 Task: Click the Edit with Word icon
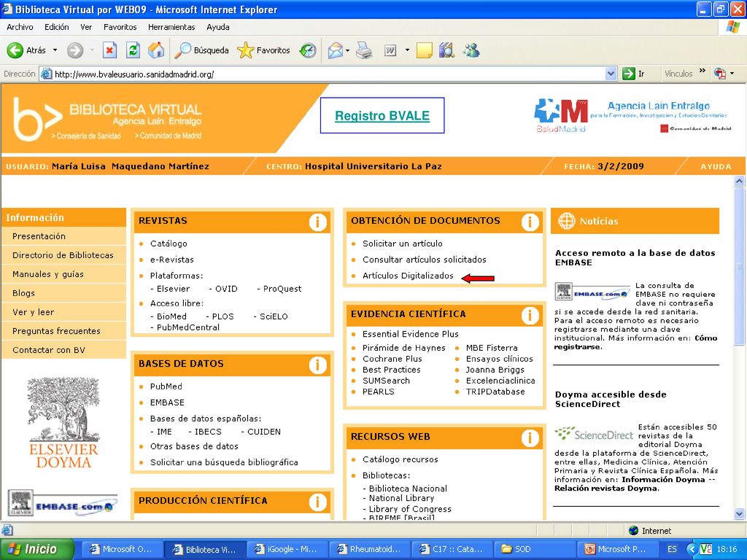[390, 50]
